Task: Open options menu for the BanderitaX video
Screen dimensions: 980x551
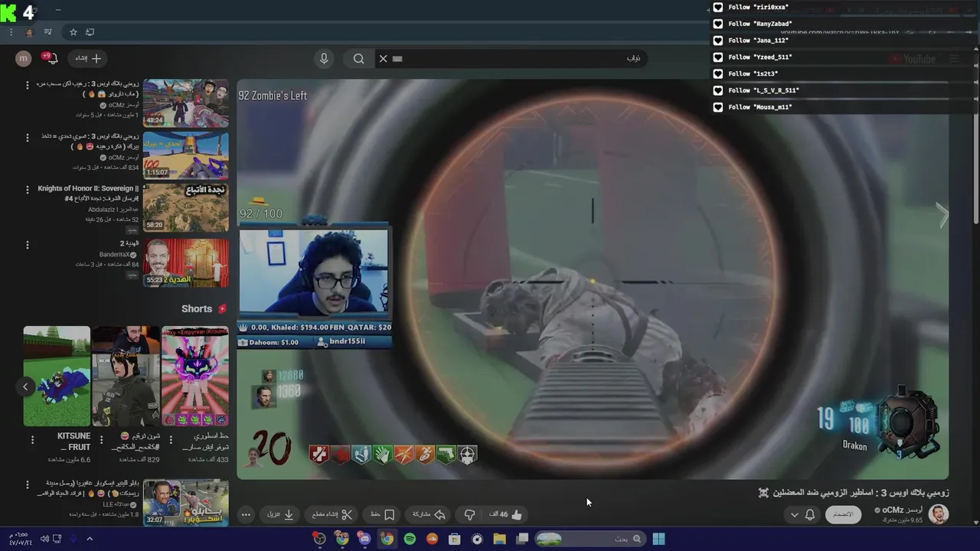Action: coord(28,245)
